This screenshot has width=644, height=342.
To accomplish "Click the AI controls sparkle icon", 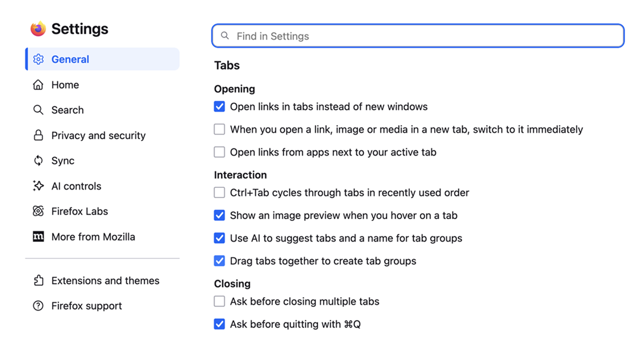I will (x=38, y=186).
